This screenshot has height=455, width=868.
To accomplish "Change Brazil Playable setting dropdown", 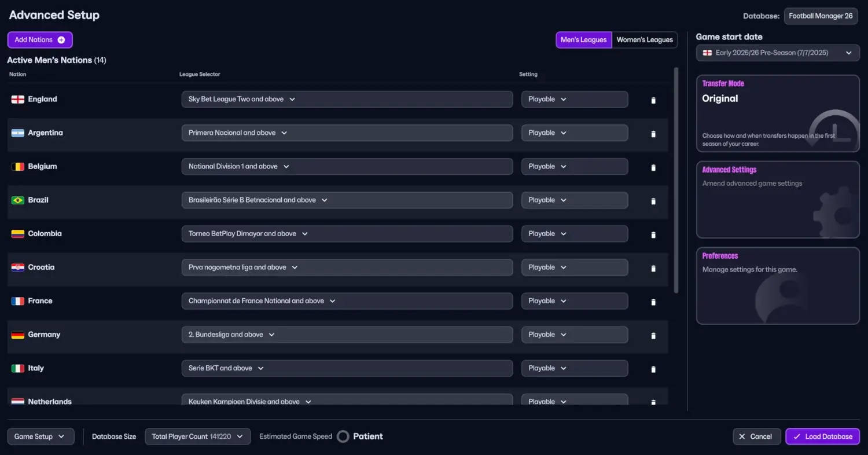I will click(x=575, y=200).
